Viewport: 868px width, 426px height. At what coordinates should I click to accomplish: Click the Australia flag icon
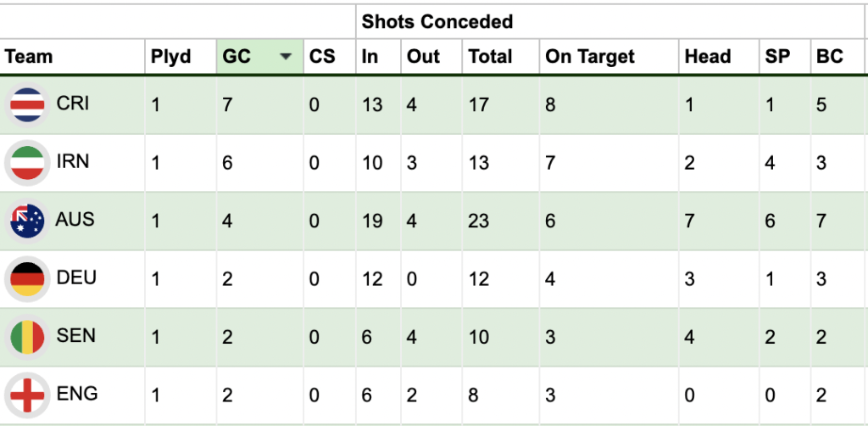pos(27,220)
